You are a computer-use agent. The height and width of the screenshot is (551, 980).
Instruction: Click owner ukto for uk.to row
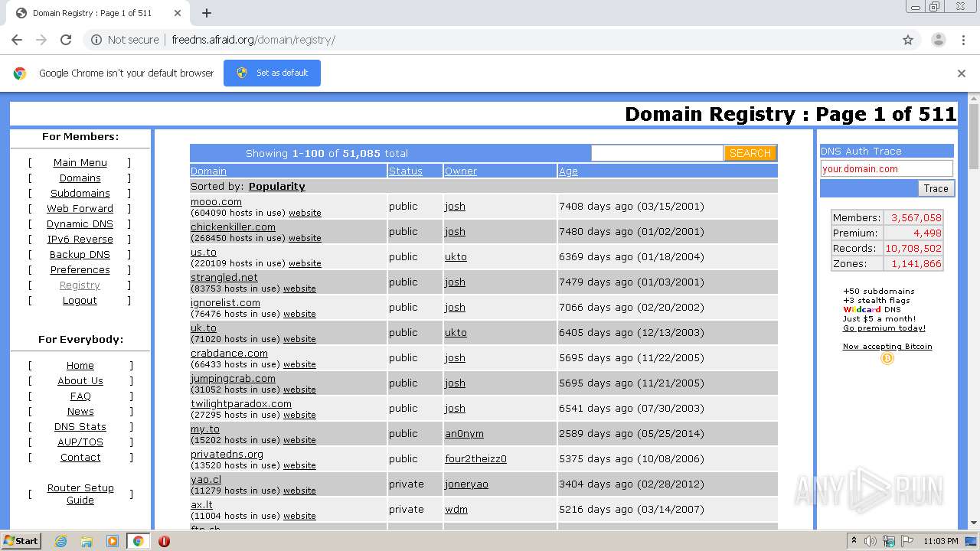(455, 332)
